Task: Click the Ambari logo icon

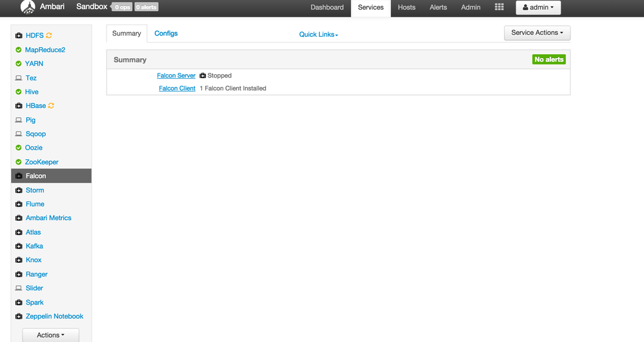Action: point(28,7)
